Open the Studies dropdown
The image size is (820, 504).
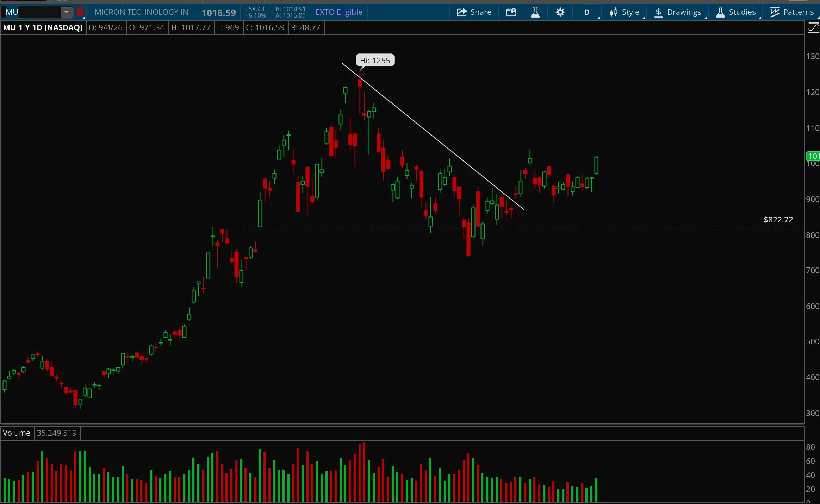click(x=736, y=12)
